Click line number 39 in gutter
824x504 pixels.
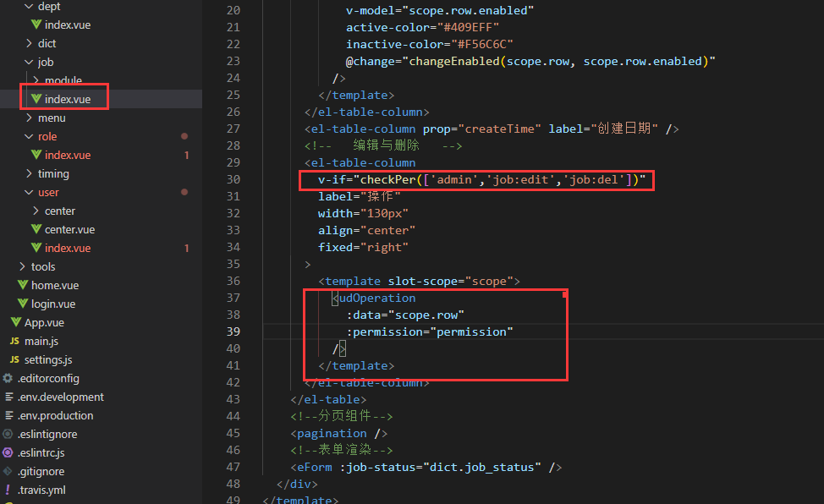(x=233, y=331)
